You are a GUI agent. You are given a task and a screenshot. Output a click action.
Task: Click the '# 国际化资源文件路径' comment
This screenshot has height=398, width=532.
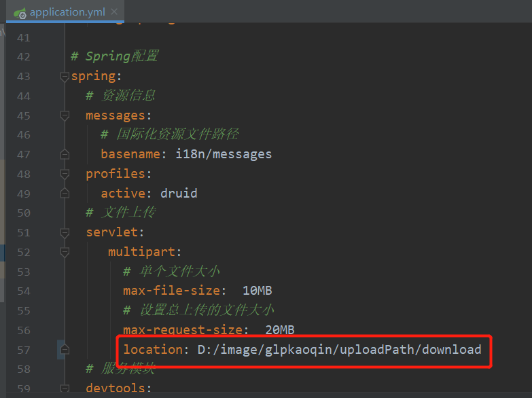pyautogui.click(x=170, y=134)
